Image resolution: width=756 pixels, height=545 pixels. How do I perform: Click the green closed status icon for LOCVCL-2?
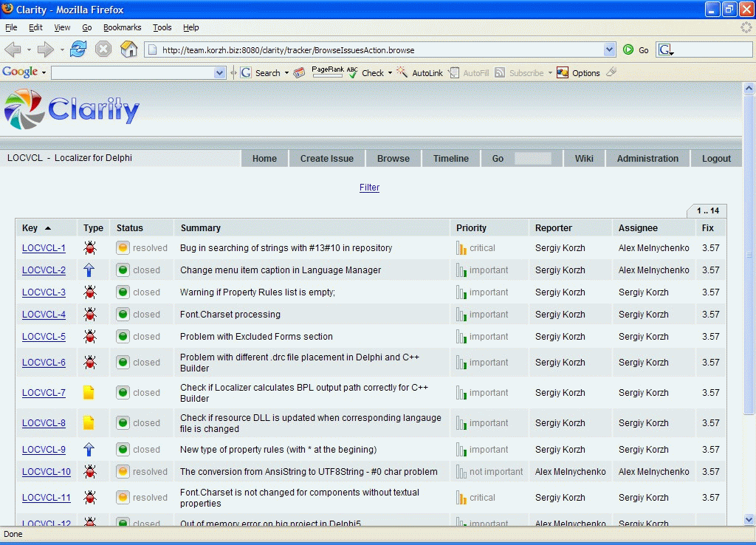point(123,270)
